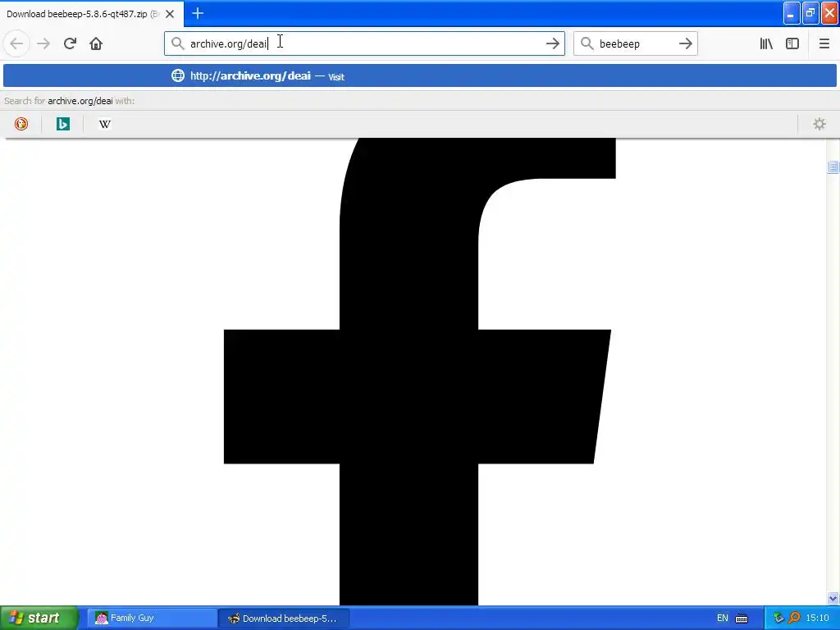The width and height of the screenshot is (840, 630).
Task: Click inside the archive.org/deai address field
Action: coord(364,44)
